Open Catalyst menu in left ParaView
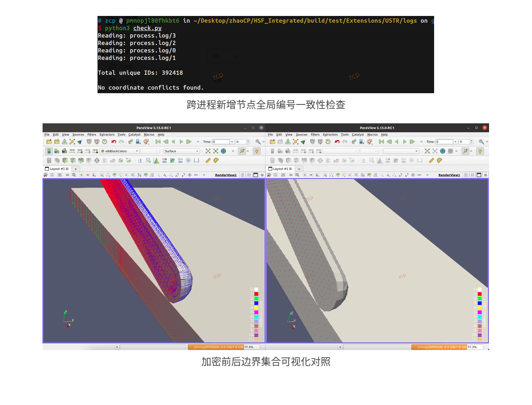 click(x=134, y=135)
